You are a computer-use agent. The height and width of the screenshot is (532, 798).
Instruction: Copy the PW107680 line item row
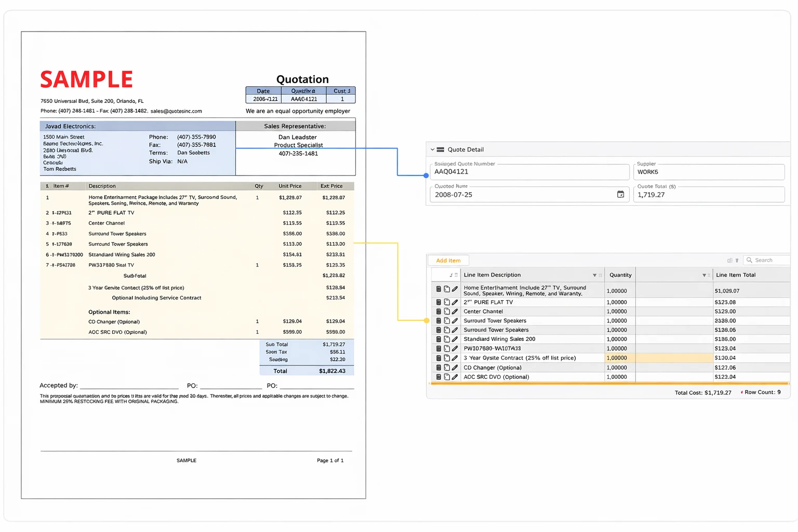(447, 349)
